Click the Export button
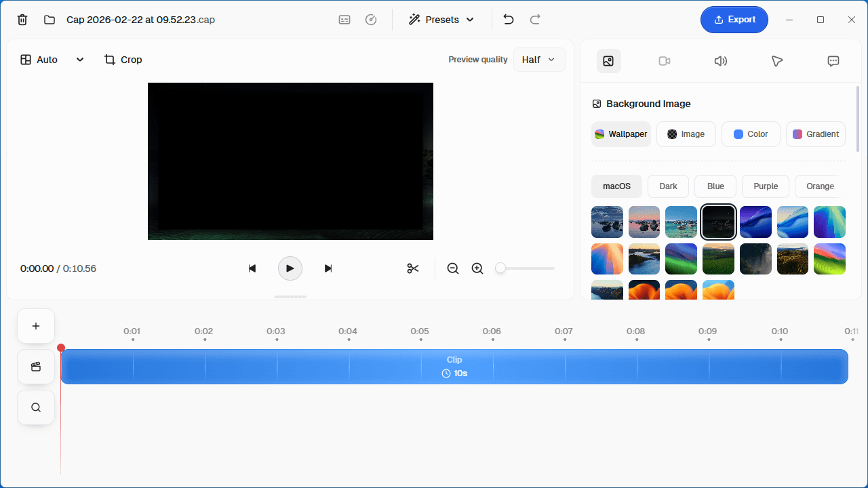The image size is (868, 488). point(734,20)
